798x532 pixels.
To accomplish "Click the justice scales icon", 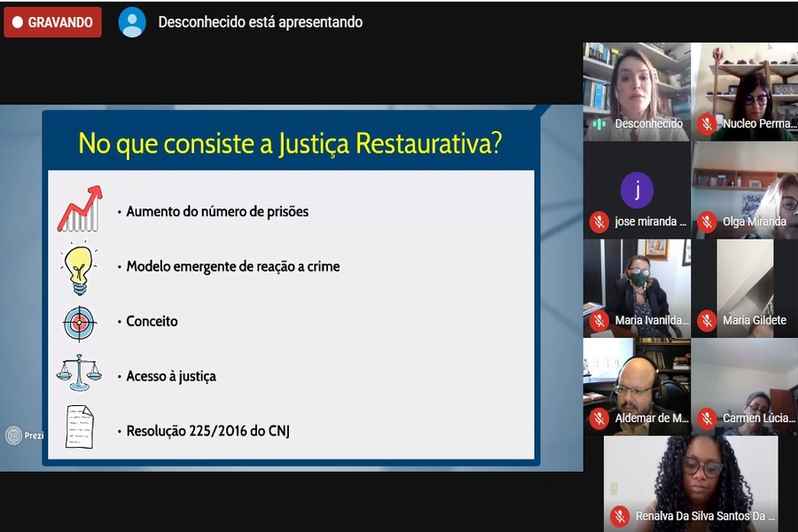I will tap(79, 373).
